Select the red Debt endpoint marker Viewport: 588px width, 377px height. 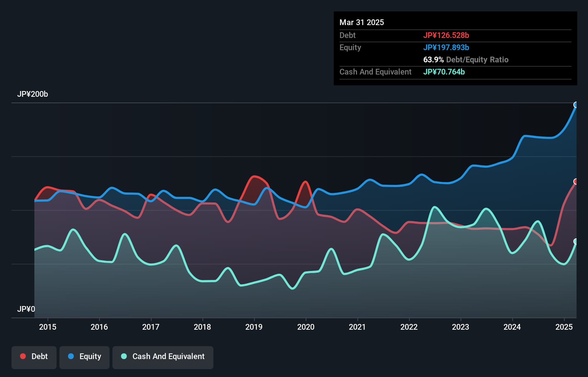576,181
